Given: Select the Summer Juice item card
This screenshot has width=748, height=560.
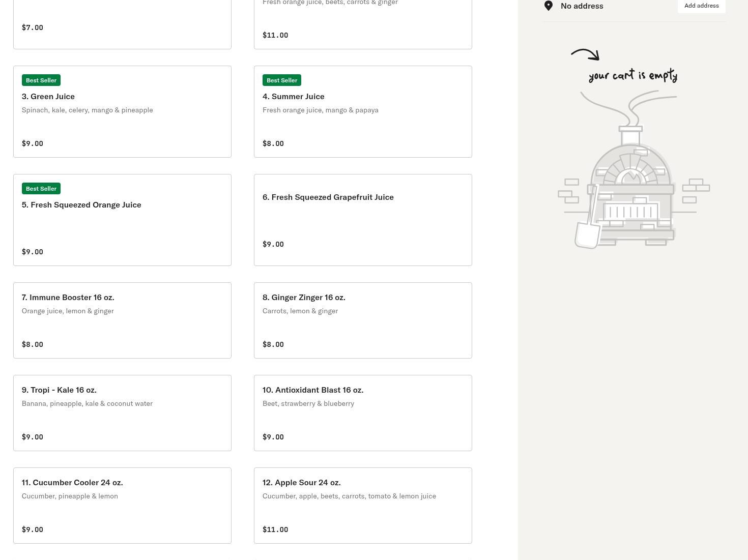Looking at the screenshot, I should 362,112.
